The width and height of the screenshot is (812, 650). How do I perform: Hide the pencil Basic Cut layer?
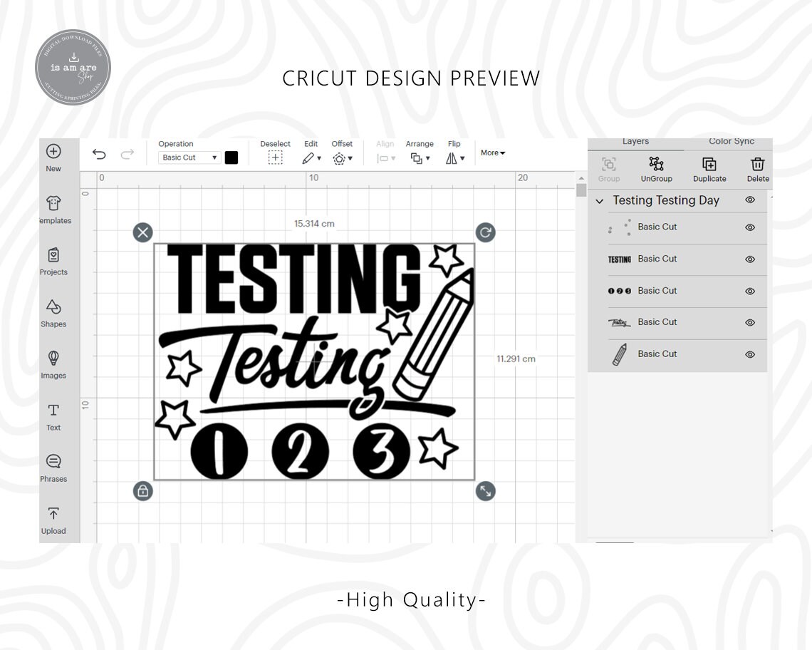pyautogui.click(x=750, y=354)
